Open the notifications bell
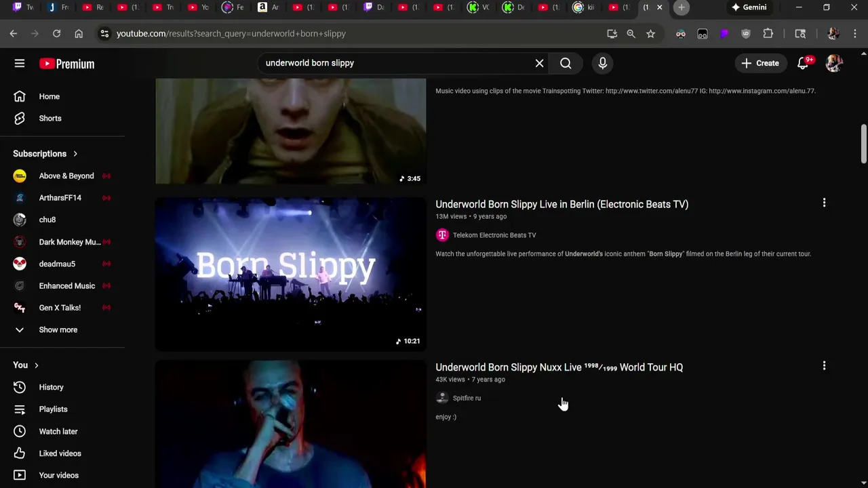Viewport: 868px width, 488px height. (x=803, y=63)
